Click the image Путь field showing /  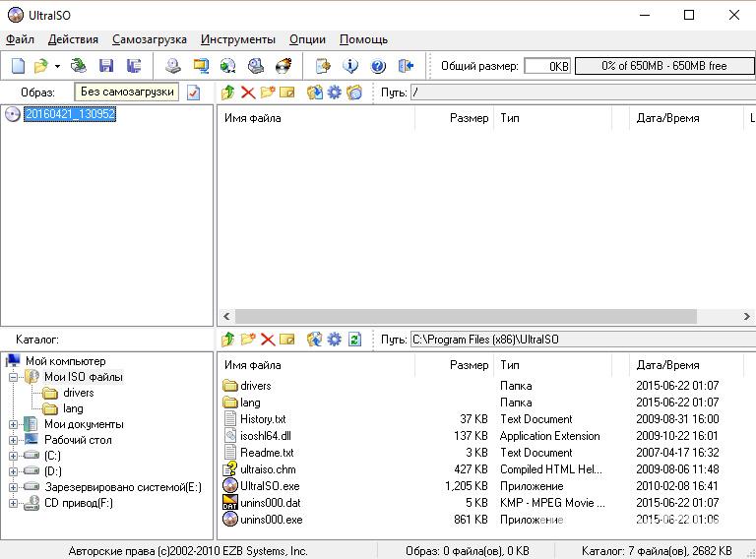[583, 93]
